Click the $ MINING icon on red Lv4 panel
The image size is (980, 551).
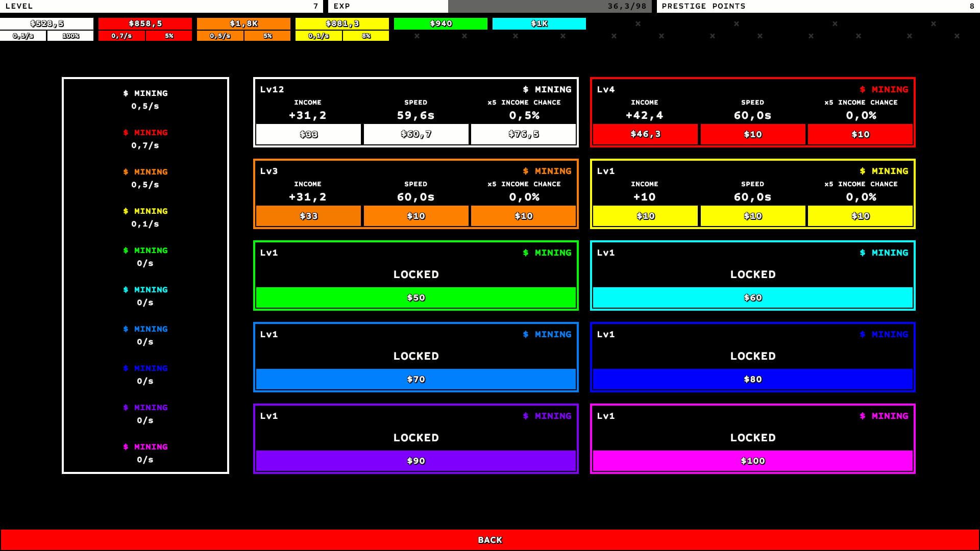pyautogui.click(x=884, y=89)
